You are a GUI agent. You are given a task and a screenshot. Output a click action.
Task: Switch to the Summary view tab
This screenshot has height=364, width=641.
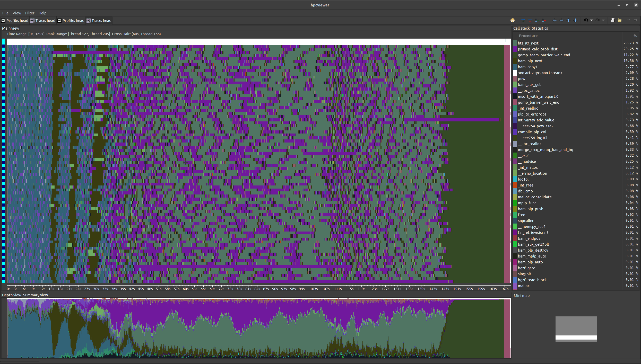click(36, 295)
